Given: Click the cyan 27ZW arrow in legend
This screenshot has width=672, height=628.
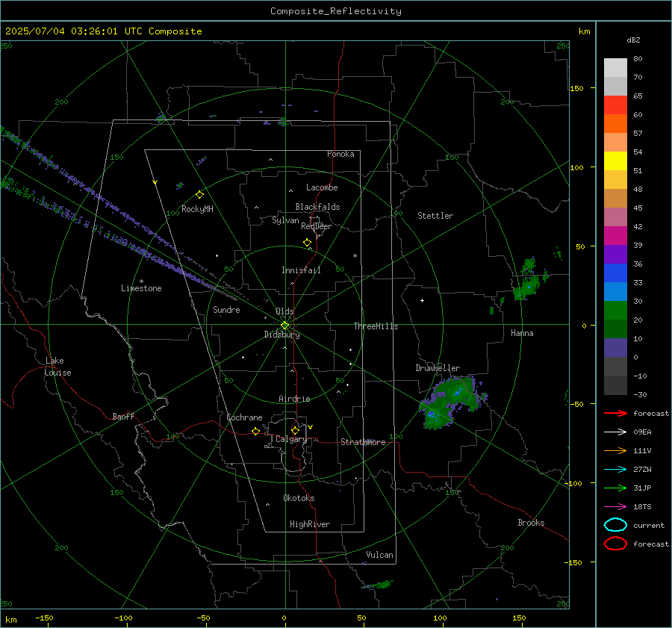Looking at the screenshot, I should (615, 470).
